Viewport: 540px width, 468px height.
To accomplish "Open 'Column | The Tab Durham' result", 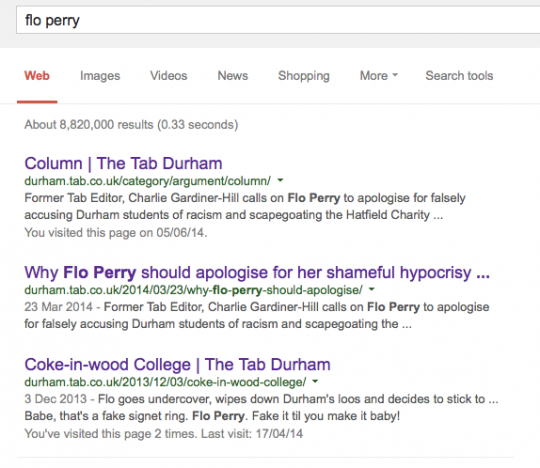I will click(123, 163).
